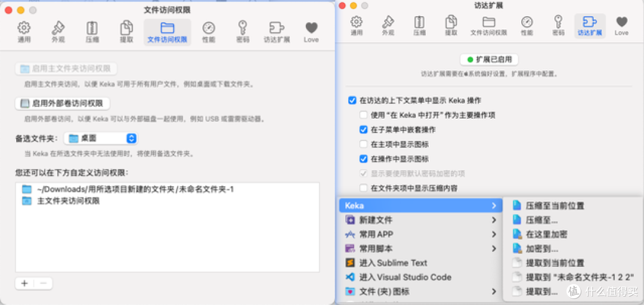Open Love tab in 访达扩展 window

pyautogui.click(x=621, y=26)
